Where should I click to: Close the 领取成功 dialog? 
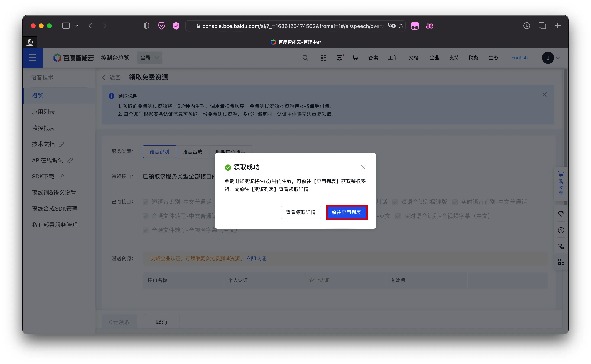click(363, 167)
